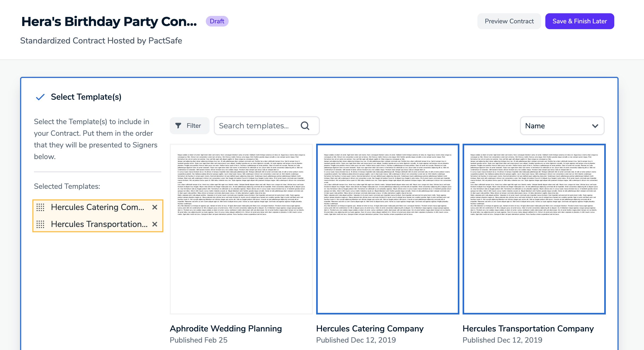Click the Draft status badge
This screenshot has width=644, height=350.
(x=217, y=21)
